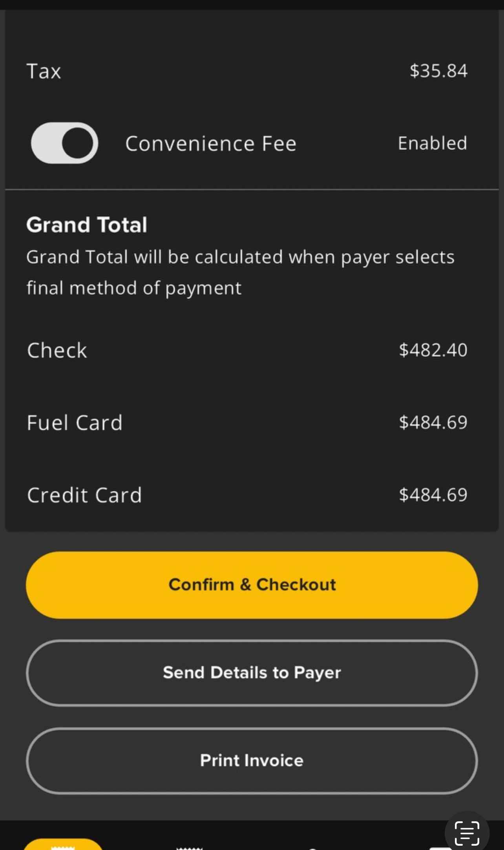
Task: Choose the Fuel Card payment label
Action: [75, 423]
